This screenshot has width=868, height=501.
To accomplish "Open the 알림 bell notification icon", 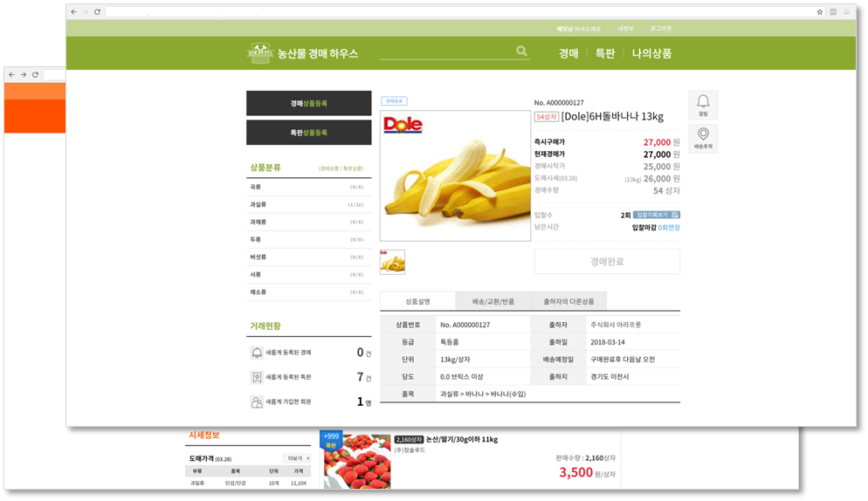I will (703, 105).
